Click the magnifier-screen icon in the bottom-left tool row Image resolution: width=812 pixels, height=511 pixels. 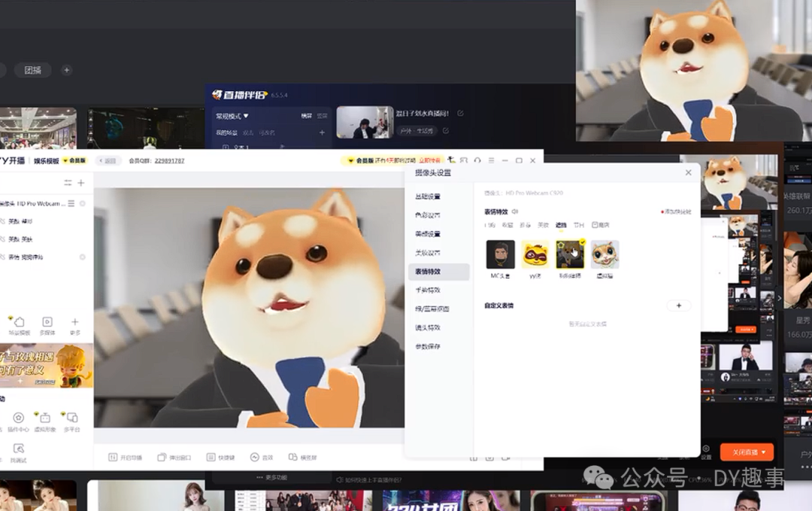pos(18,449)
